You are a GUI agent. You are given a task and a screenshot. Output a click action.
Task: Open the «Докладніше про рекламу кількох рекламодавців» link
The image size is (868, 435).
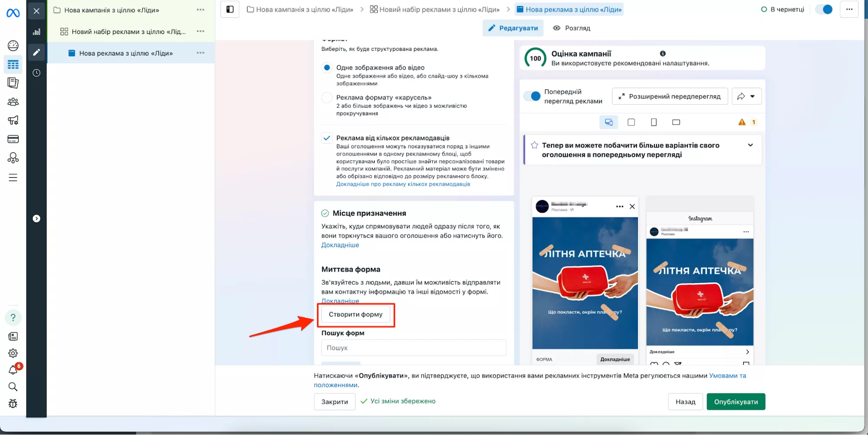[403, 184]
